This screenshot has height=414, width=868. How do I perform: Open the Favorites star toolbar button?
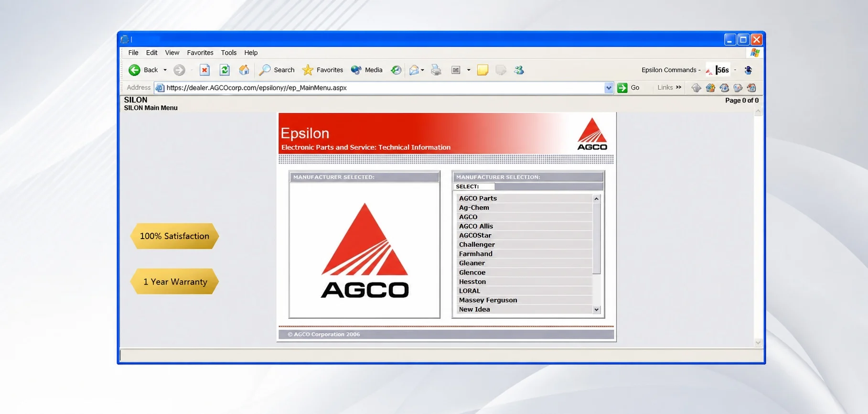322,70
